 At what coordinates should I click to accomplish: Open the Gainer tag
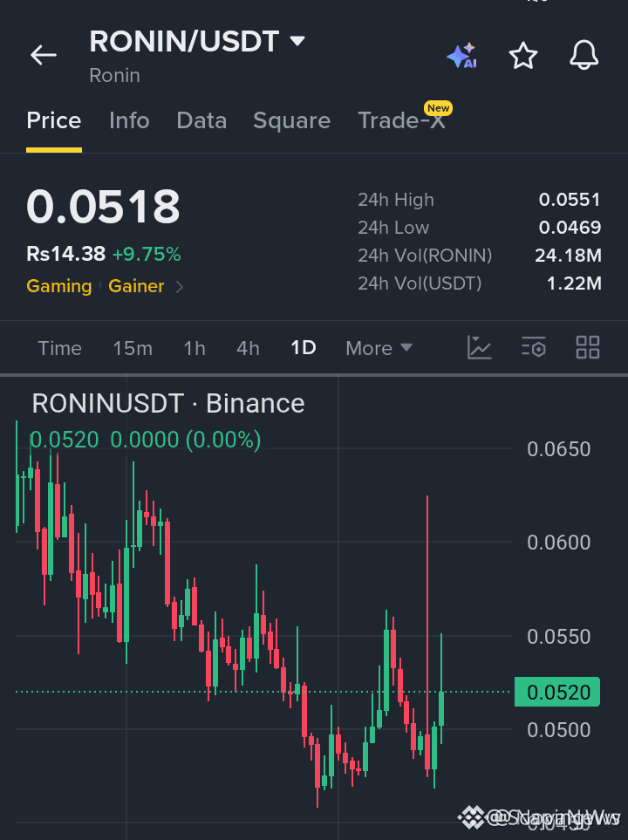[136, 286]
